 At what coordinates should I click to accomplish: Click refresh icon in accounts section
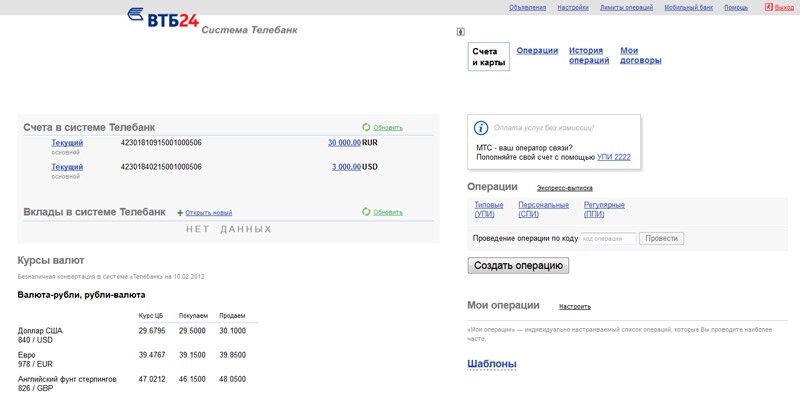[x=366, y=128]
